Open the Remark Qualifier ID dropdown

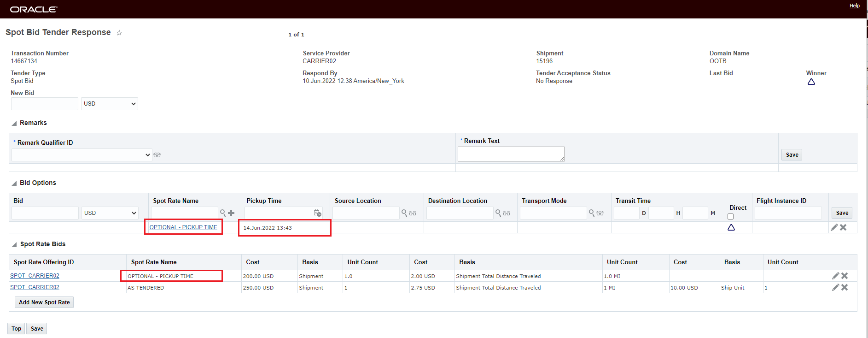(82, 155)
